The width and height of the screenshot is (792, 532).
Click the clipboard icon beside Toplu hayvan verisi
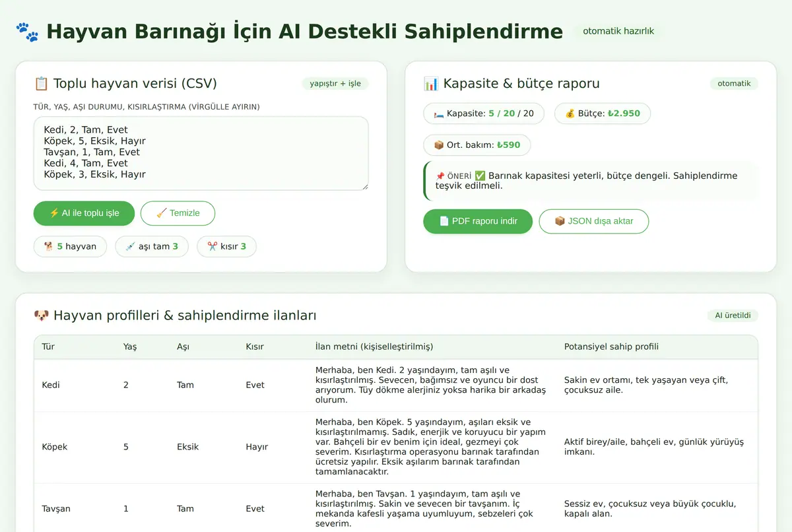41,84
